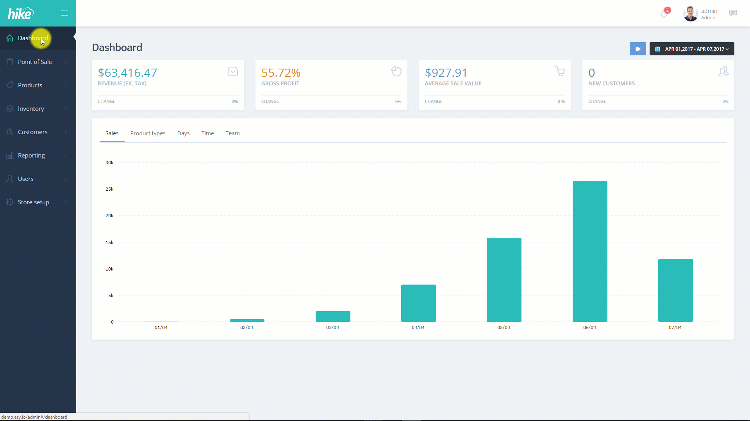Click the admin user avatar
The height and width of the screenshot is (421, 750).
click(690, 13)
